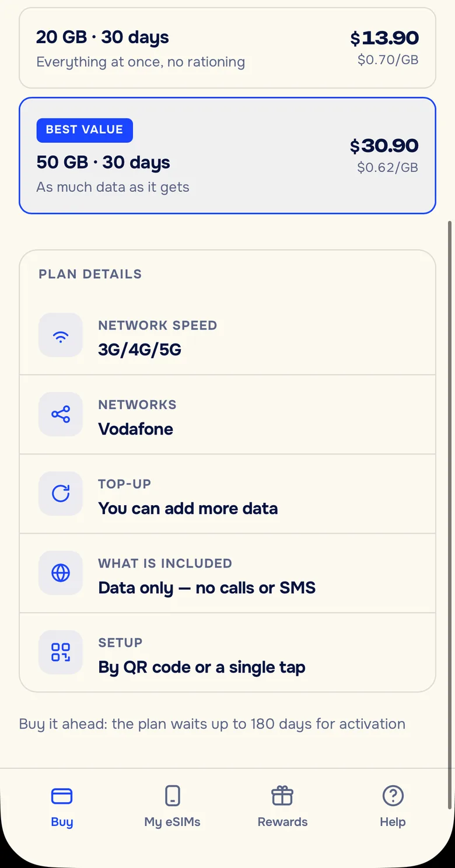Tap the By QR code or a single tap row
The height and width of the screenshot is (868, 455).
228,653
